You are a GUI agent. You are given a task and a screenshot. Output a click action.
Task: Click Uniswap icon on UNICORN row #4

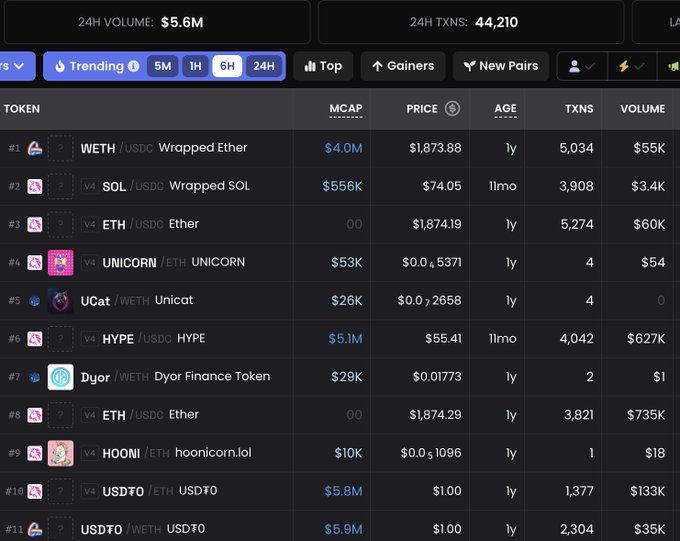pyautogui.click(x=35, y=262)
